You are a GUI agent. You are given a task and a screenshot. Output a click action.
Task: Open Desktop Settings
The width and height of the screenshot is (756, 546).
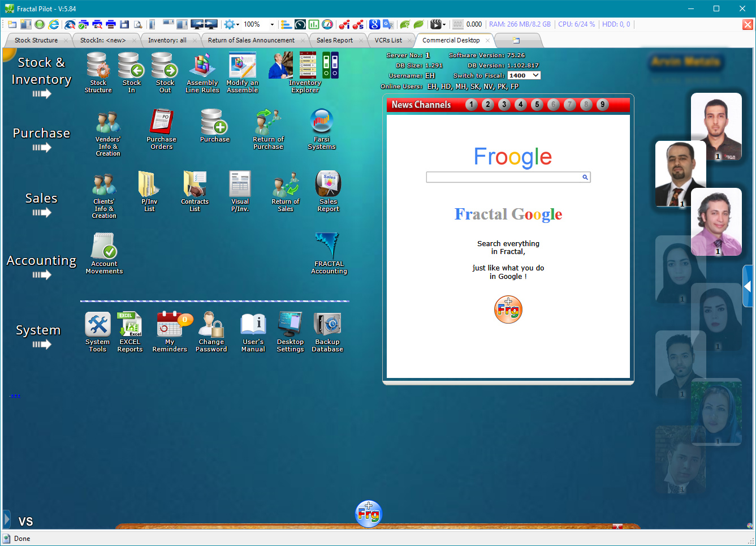point(290,333)
